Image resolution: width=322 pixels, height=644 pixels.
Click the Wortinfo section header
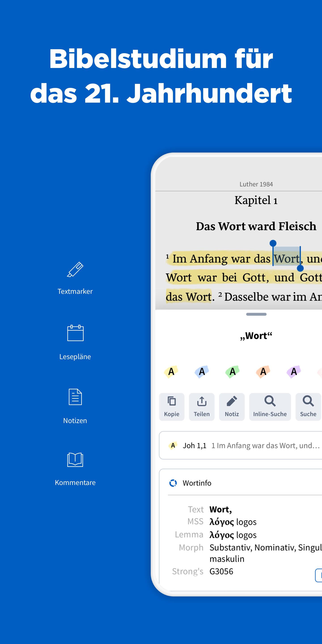pyautogui.click(x=197, y=483)
